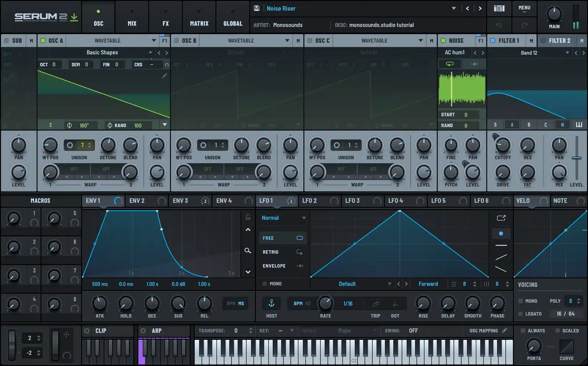
Task: Enable the LEGATO checkbox in voicing
Action: (520, 314)
